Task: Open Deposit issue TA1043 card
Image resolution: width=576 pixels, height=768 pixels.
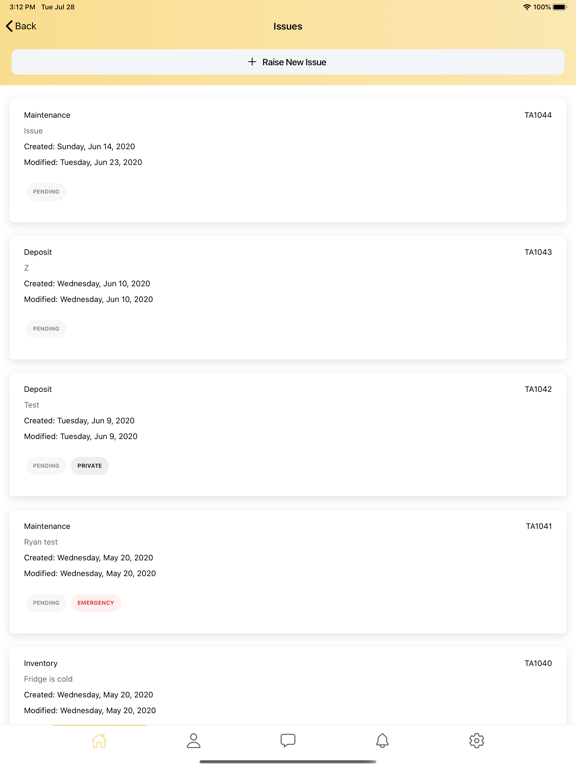Action: coord(288,298)
